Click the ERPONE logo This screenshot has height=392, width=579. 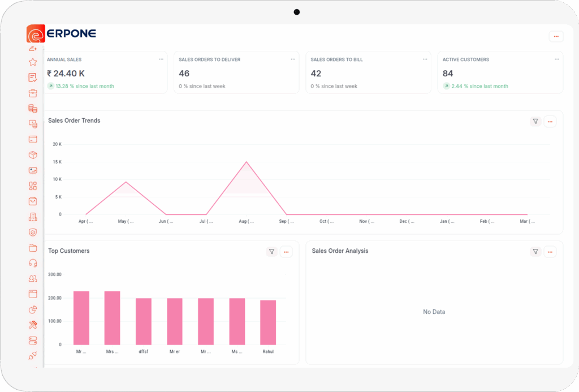pos(62,34)
